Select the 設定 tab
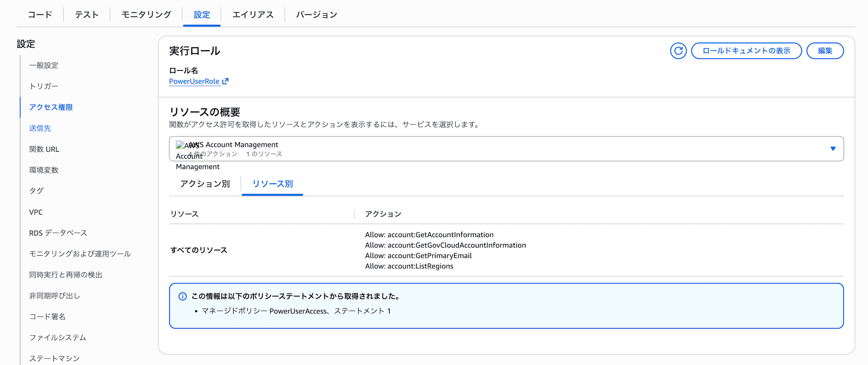 (x=202, y=15)
